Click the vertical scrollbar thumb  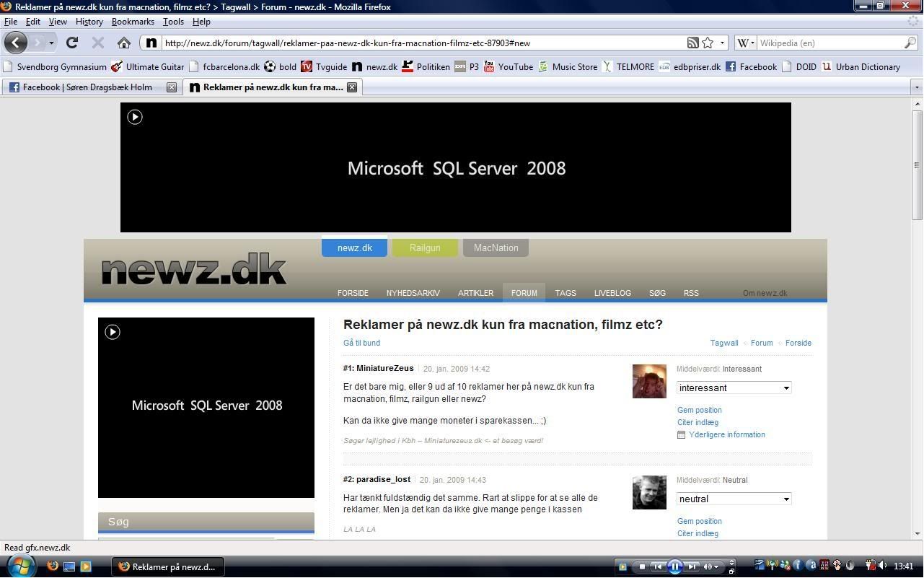tap(917, 165)
